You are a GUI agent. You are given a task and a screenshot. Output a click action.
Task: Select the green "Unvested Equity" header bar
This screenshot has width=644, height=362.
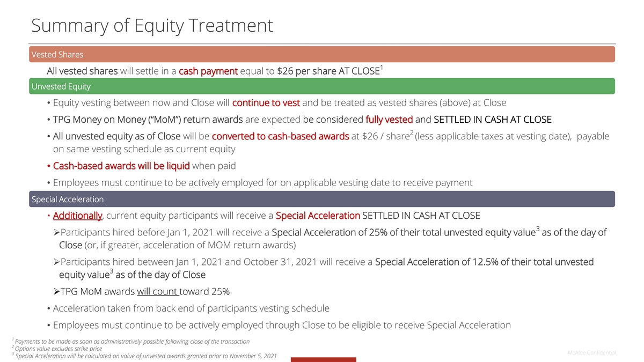(x=322, y=86)
